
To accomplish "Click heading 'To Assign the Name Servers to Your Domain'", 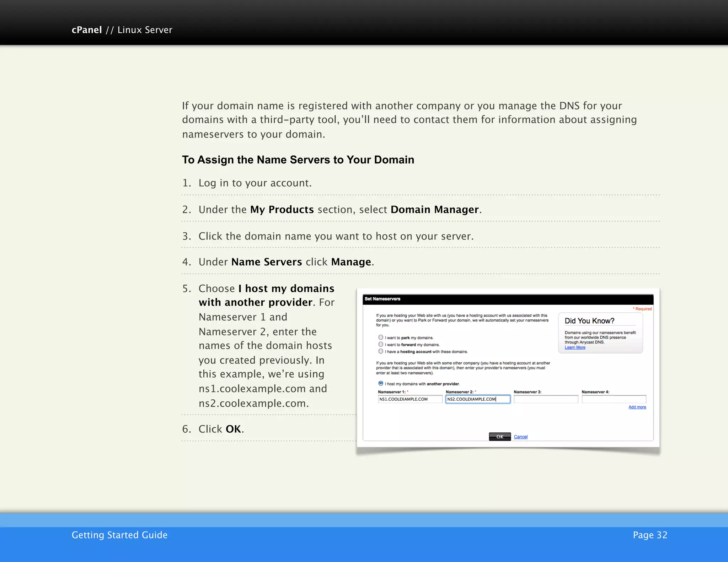I will (x=298, y=160).
